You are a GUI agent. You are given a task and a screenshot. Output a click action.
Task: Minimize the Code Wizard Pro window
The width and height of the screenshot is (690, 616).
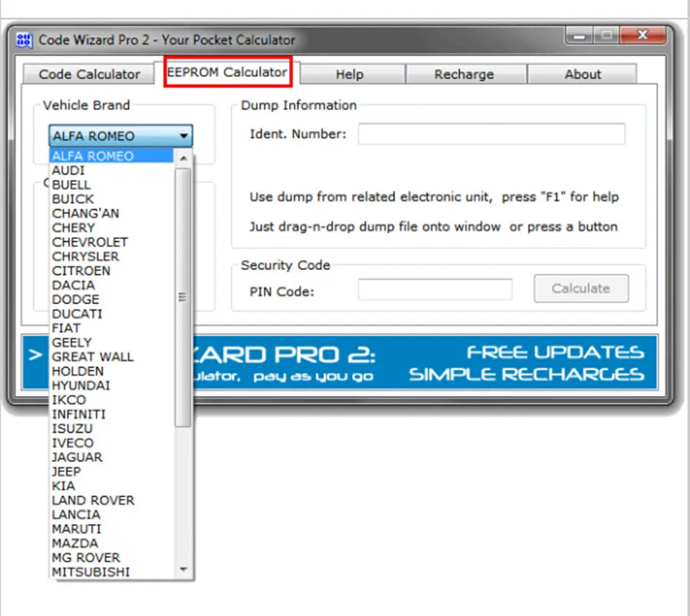(579, 36)
